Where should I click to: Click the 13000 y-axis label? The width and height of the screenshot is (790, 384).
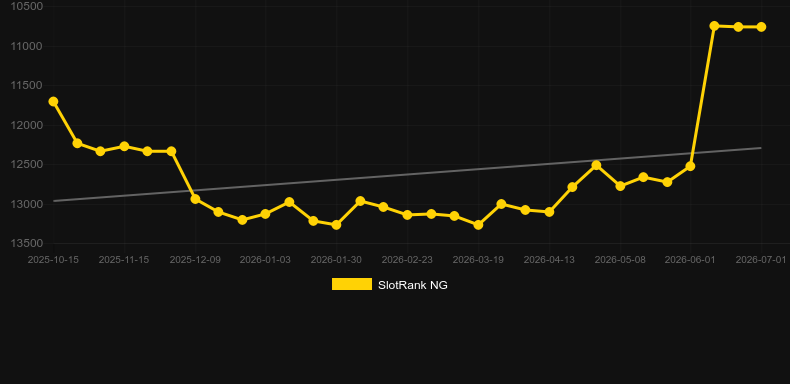[x=26, y=204]
